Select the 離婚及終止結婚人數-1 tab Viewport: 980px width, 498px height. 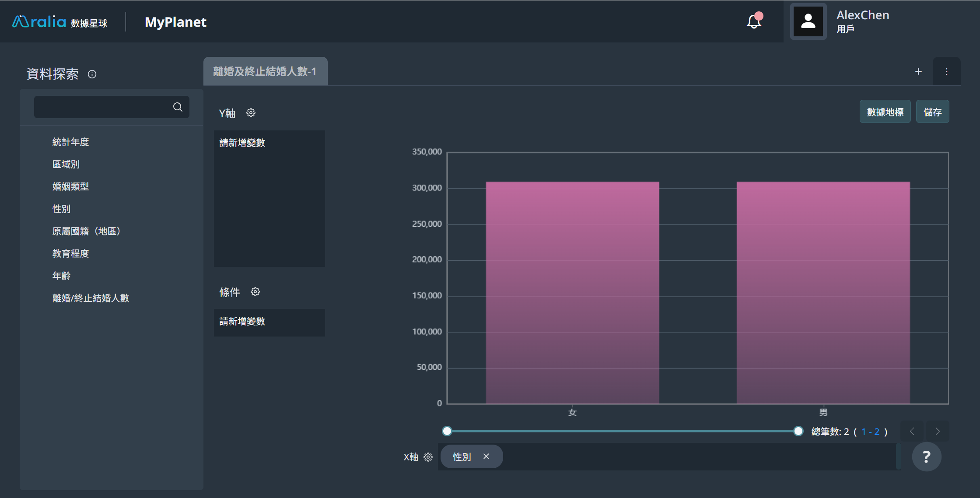coord(265,71)
